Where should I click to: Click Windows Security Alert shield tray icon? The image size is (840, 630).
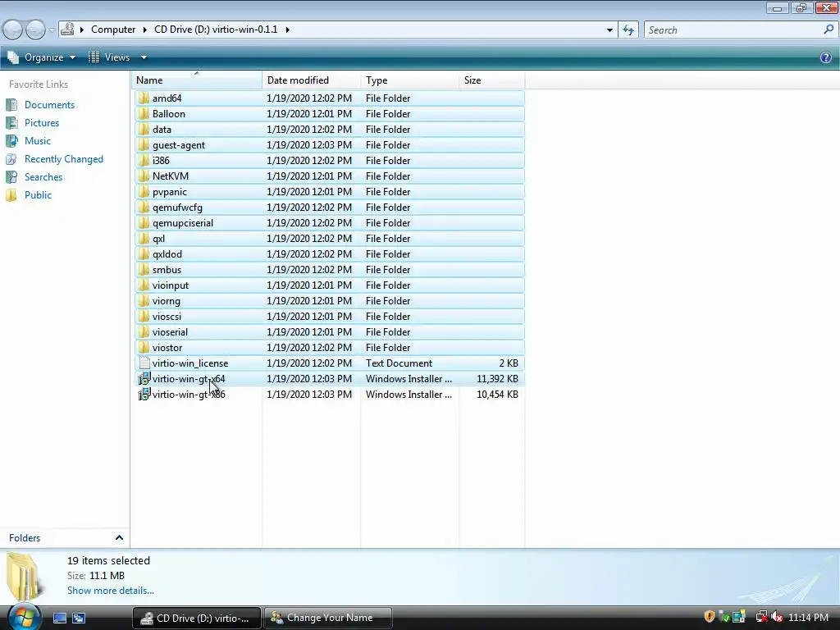pyautogui.click(x=710, y=617)
